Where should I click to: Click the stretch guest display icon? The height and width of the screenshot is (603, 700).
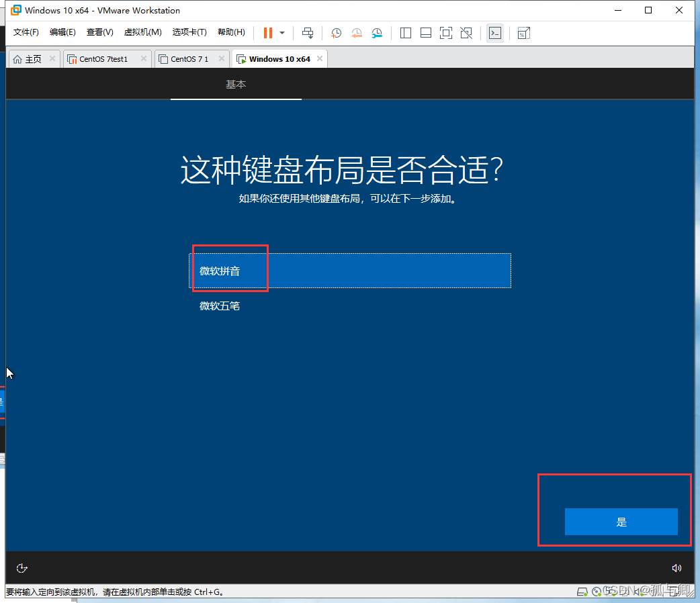[x=524, y=33]
